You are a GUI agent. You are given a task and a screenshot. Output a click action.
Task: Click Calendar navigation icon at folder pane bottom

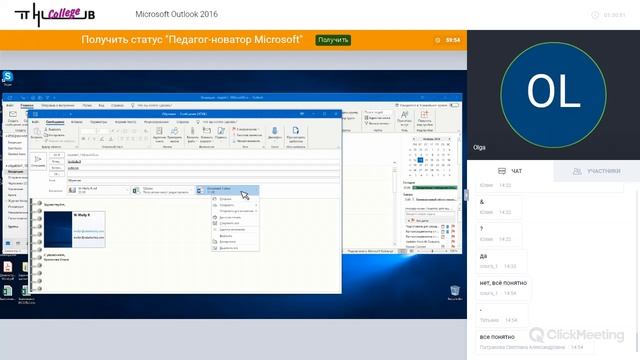coord(18,243)
